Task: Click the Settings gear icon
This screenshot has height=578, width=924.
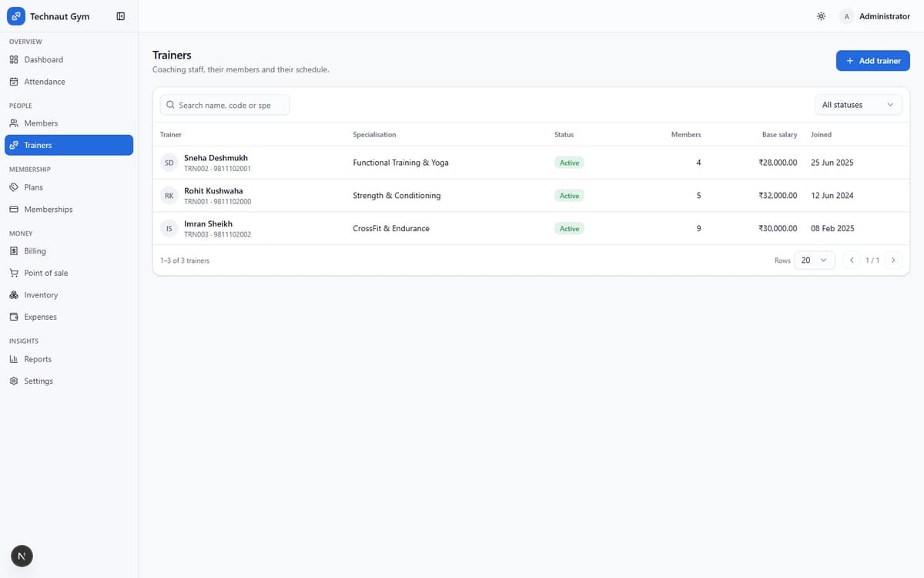Action: 14,381
